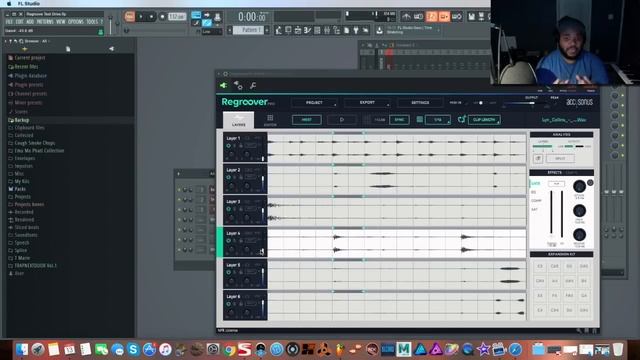Open Finder from the Dock
This screenshot has width=640, height=360.
[22, 349]
